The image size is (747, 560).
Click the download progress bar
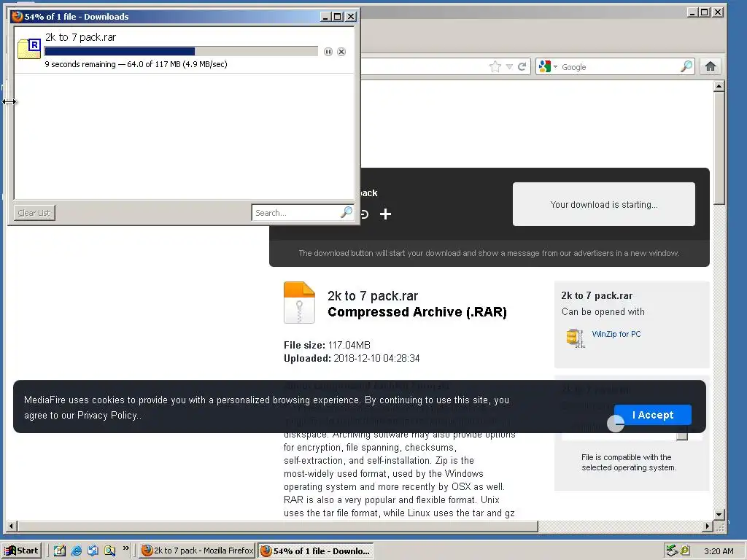click(x=181, y=52)
